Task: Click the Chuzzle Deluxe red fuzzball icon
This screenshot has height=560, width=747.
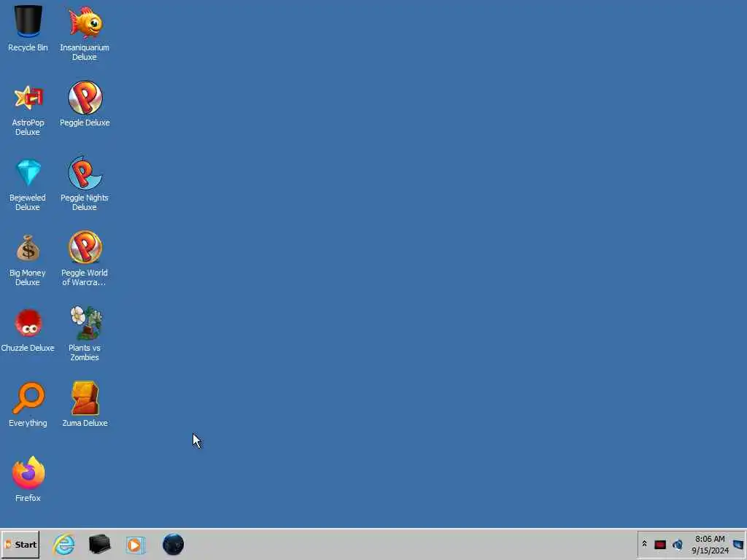Action: click(x=28, y=323)
